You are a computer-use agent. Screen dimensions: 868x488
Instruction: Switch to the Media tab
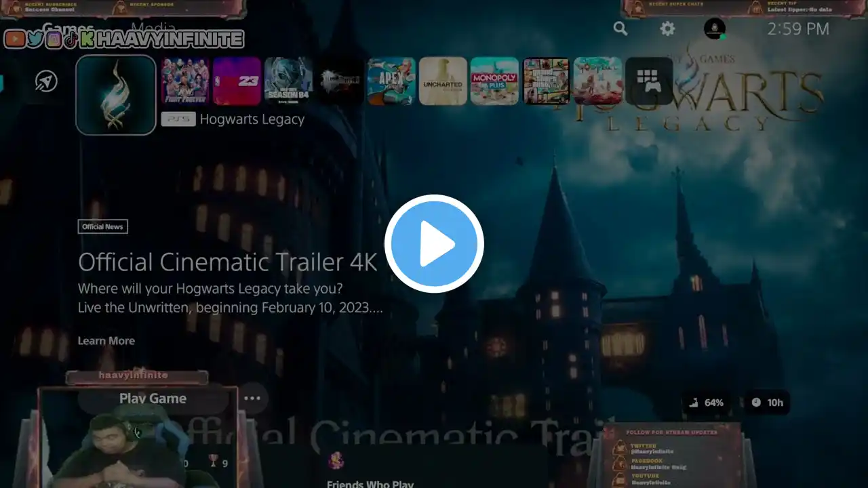coord(154,28)
